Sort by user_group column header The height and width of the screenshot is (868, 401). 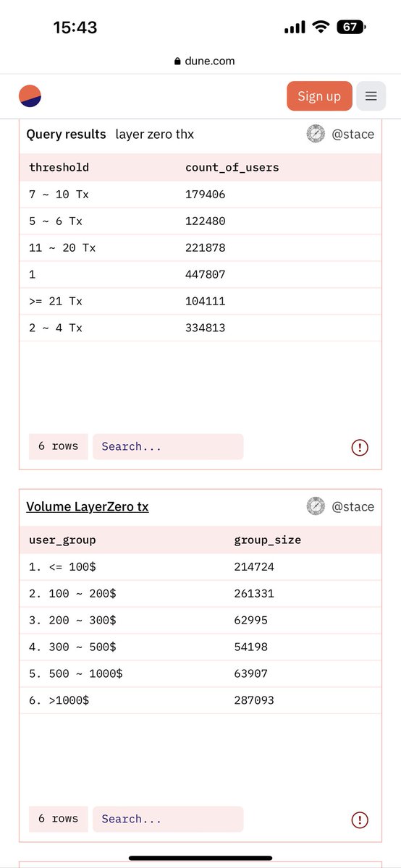[x=62, y=540]
